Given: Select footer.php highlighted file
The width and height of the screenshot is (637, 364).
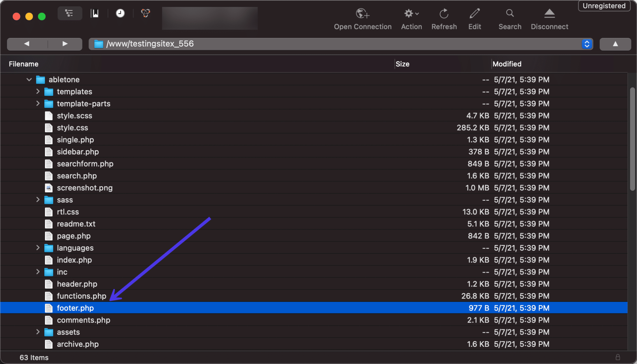Looking at the screenshot, I should pyautogui.click(x=75, y=308).
